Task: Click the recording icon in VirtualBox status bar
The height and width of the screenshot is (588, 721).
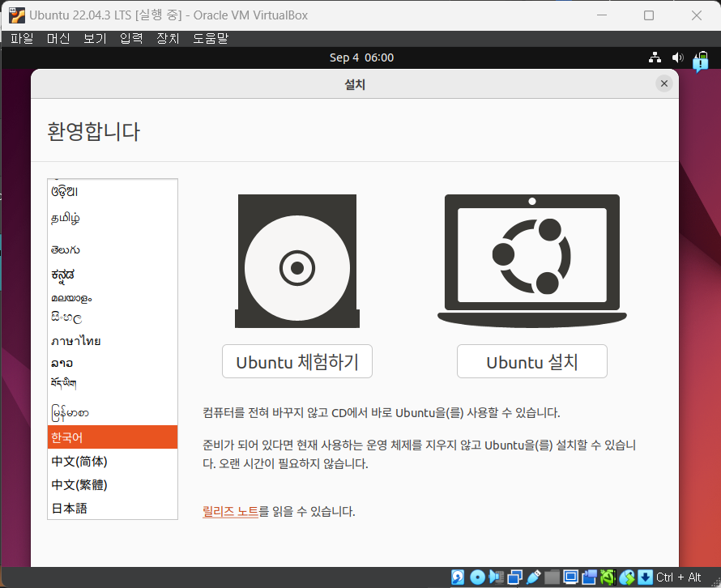Action: pos(589,577)
